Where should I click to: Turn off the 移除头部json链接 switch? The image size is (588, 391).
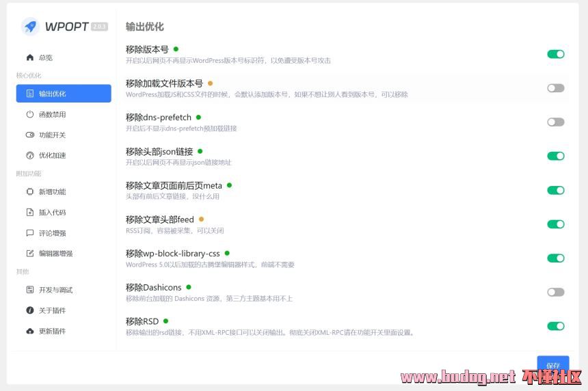coord(556,156)
